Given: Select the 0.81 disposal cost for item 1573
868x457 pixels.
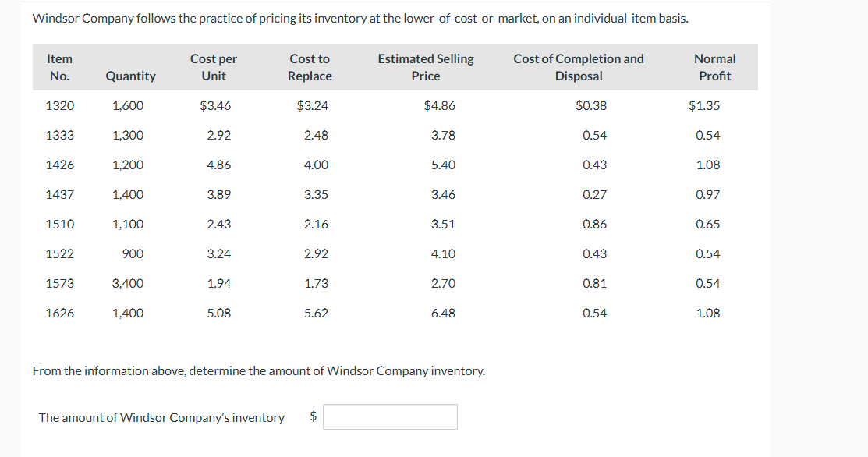Looking at the screenshot, I should (x=594, y=283).
